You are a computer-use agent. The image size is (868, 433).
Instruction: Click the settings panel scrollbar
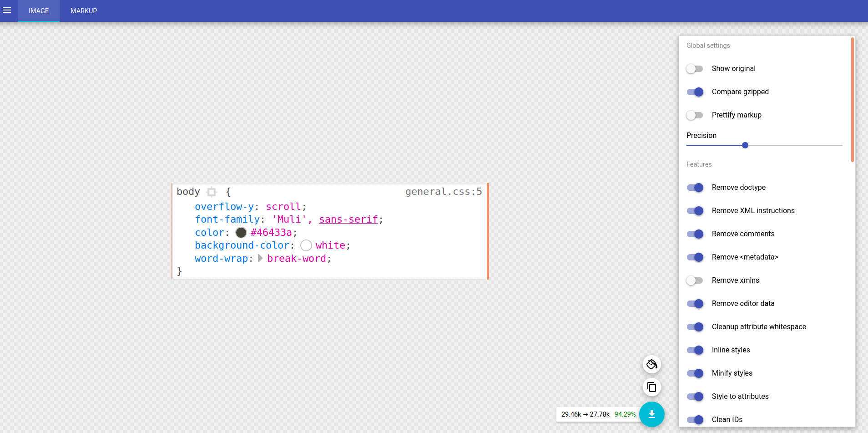tap(852, 100)
